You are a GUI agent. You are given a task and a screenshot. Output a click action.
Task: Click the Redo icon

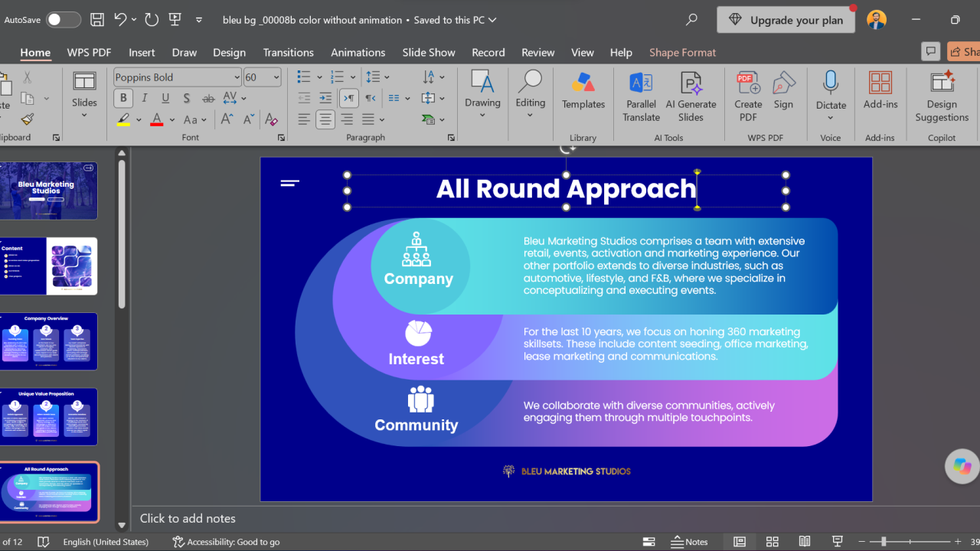pos(151,20)
